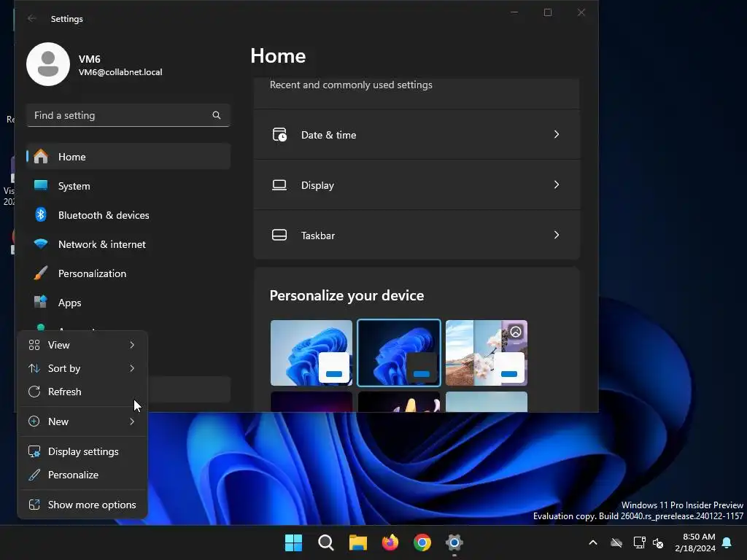The width and height of the screenshot is (747, 560).
Task: Click the Apps icon in sidebar
Action: pos(41,302)
